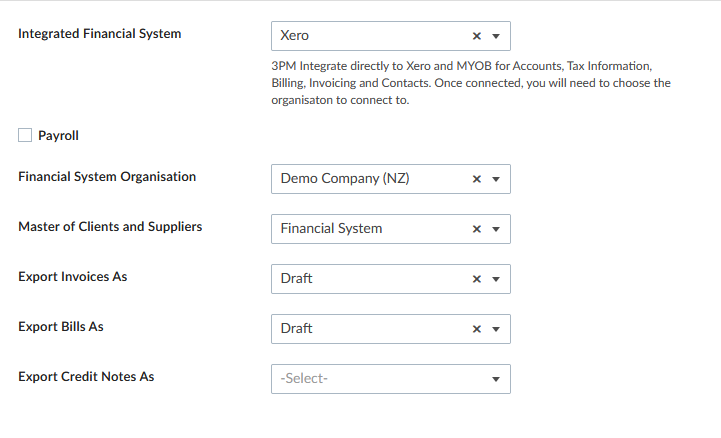The image size is (721, 438).
Task: Clear Demo Company (NZ) organisation selection
Action: click(x=476, y=179)
